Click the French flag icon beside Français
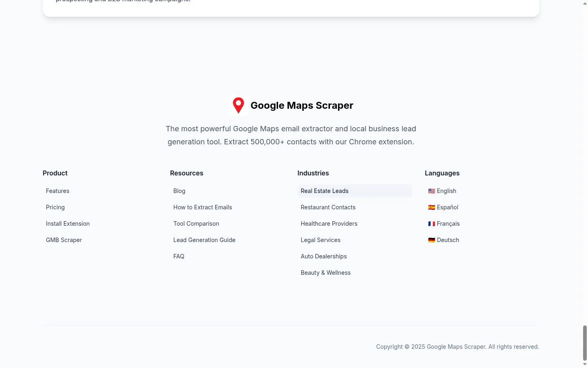The image size is (588, 368). coord(432,224)
